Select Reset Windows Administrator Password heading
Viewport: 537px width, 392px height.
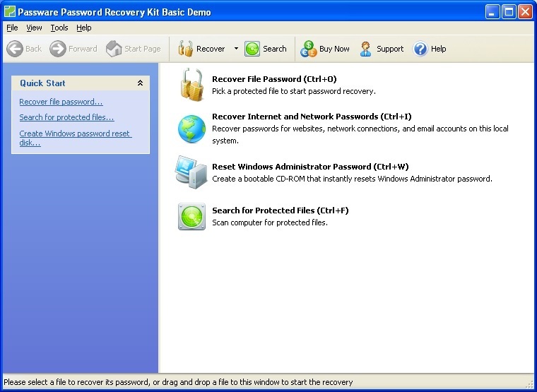coord(310,167)
